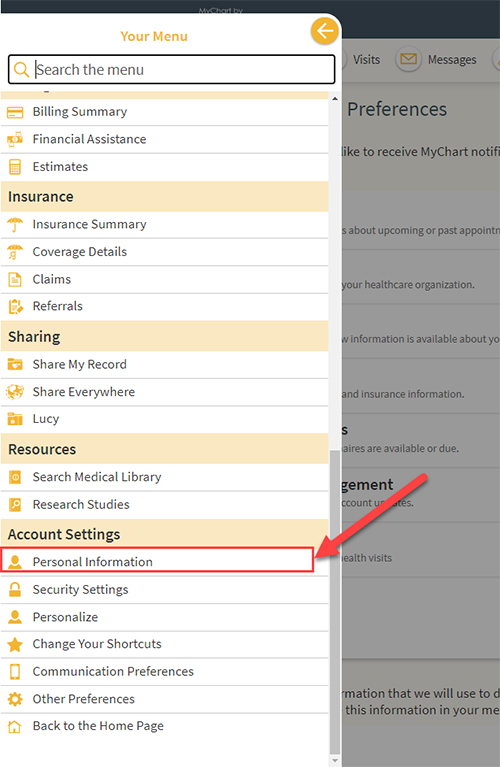Image resolution: width=500 pixels, height=767 pixels.
Task: Go Back to the Home Page
Action: [x=164, y=726]
